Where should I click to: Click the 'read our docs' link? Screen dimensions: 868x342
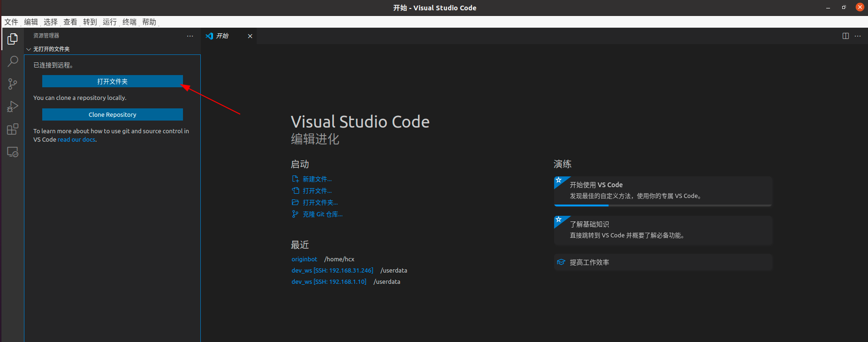76,140
